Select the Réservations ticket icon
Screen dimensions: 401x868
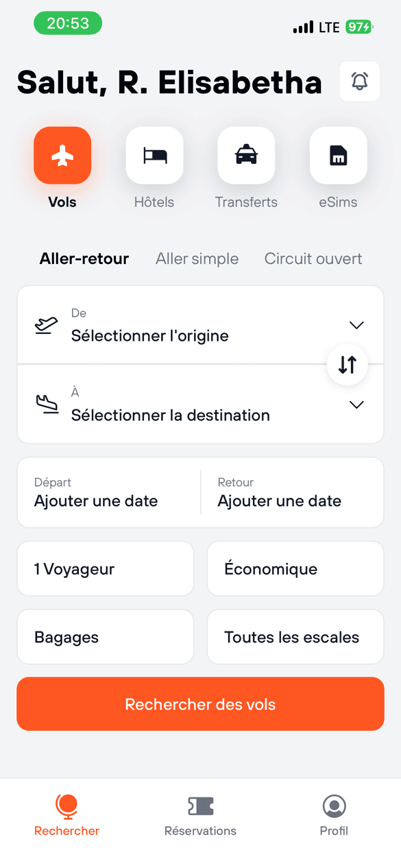200,807
